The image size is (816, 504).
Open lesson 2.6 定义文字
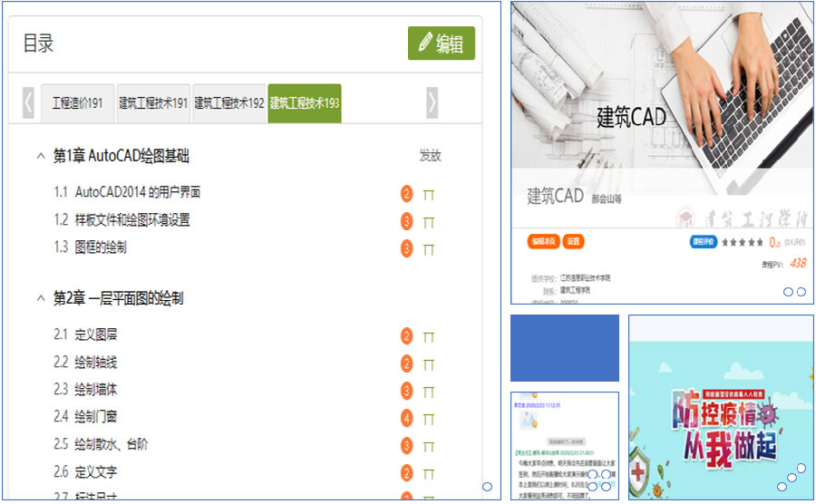[x=85, y=471]
